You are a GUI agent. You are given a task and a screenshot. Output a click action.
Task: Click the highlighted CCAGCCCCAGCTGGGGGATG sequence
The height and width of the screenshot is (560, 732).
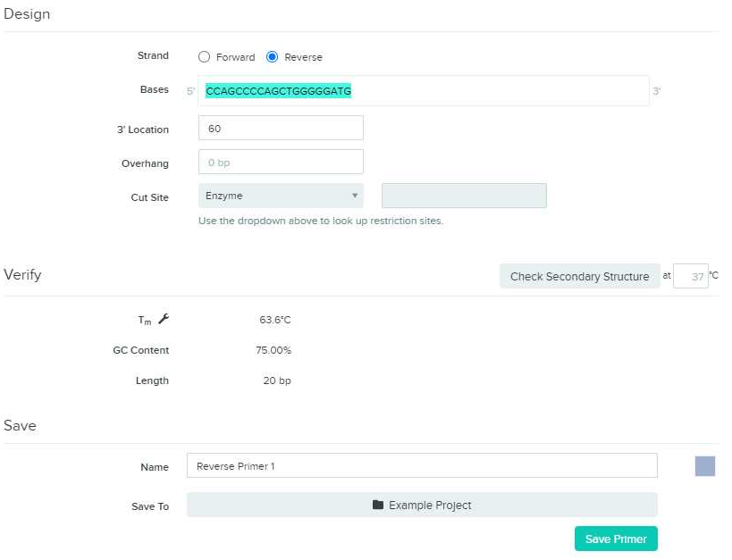click(279, 91)
